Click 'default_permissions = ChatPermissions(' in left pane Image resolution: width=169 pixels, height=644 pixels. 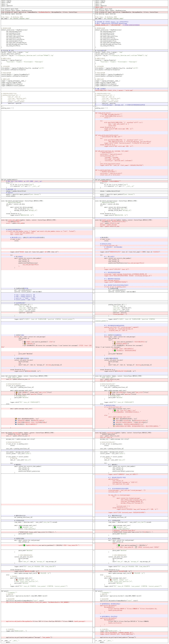(x=14, y=30)
